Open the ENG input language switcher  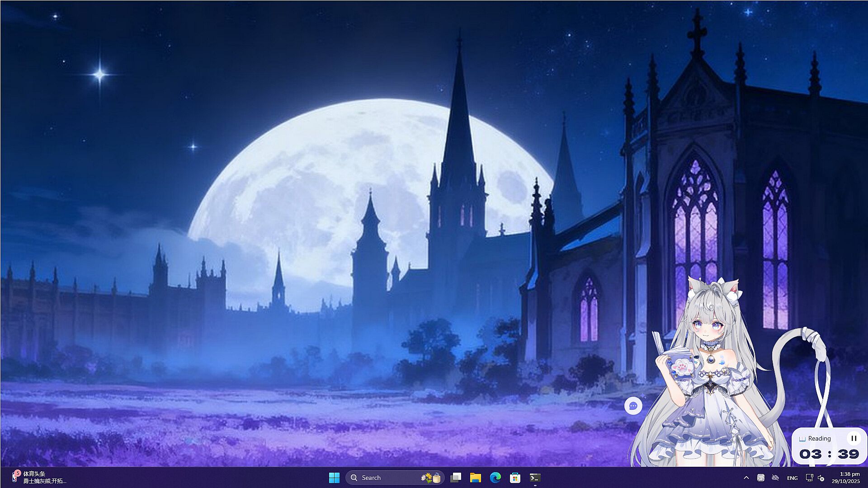(x=792, y=478)
